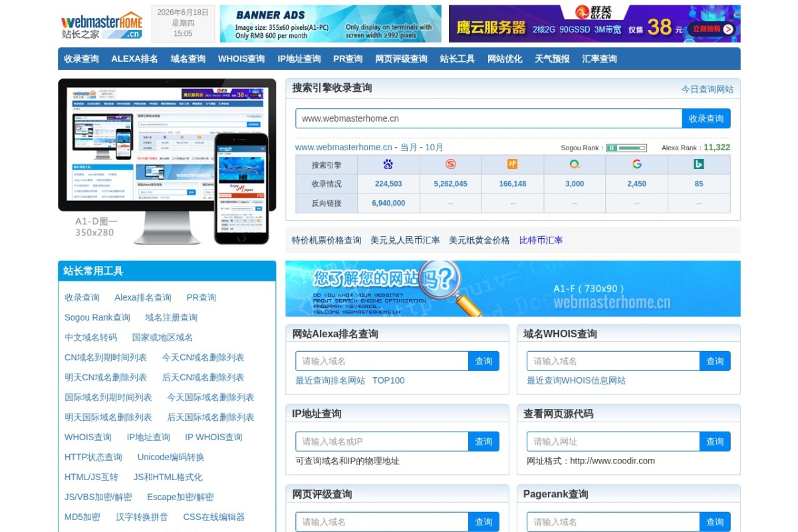Click 查询 in the Pagerank查询 panel
Viewport: 798px width, 532px height.
(x=715, y=522)
